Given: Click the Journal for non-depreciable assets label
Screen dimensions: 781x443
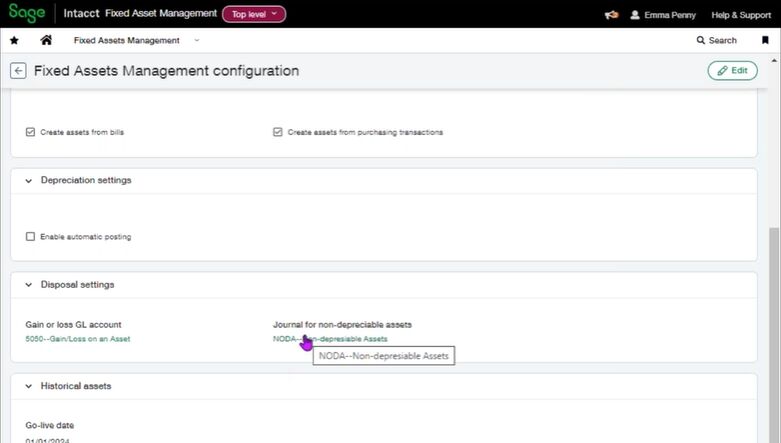Looking at the screenshot, I should click(x=342, y=324).
